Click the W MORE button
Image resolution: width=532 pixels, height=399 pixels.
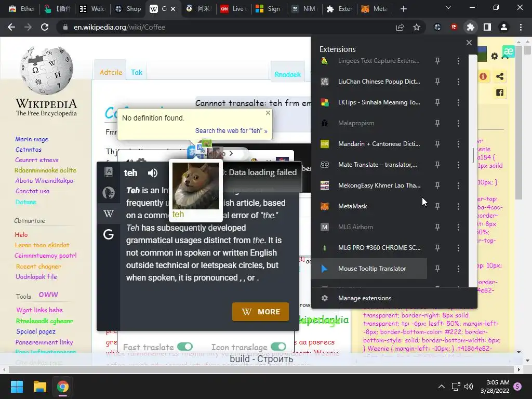(x=261, y=312)
